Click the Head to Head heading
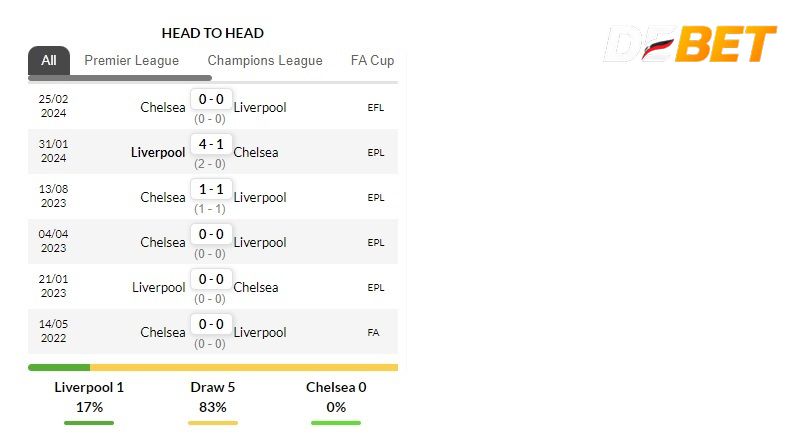This screenshot has height=438, width=800. [x=213, y=33]
